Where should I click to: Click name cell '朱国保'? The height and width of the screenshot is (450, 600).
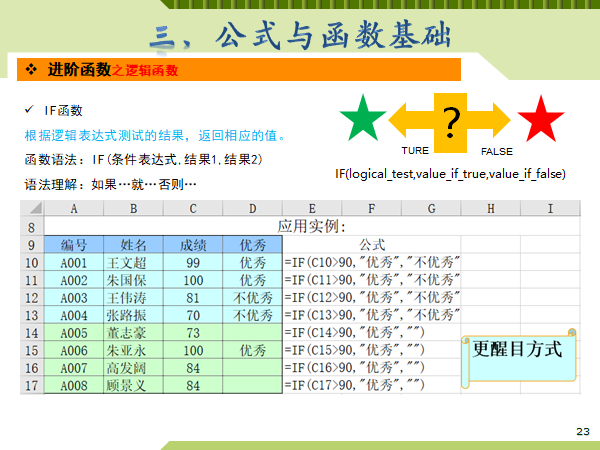pos(133,280)
